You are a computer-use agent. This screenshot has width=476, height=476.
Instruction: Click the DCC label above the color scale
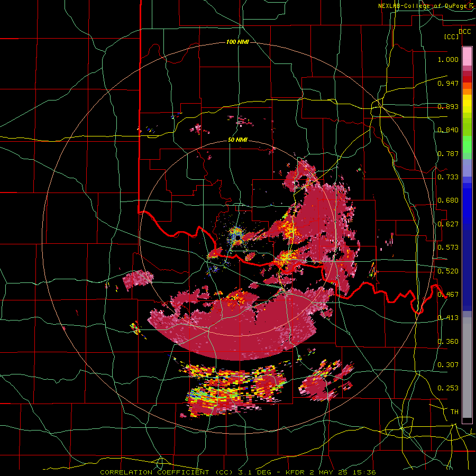464,32
